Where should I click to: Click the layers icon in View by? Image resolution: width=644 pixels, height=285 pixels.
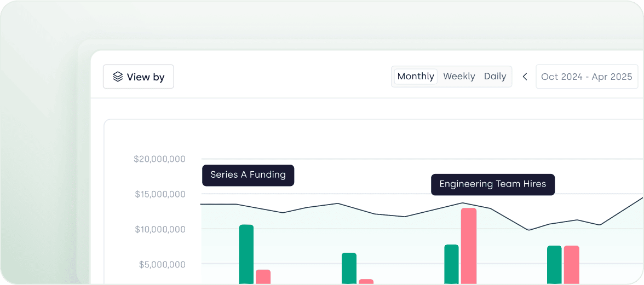[118, 77]
